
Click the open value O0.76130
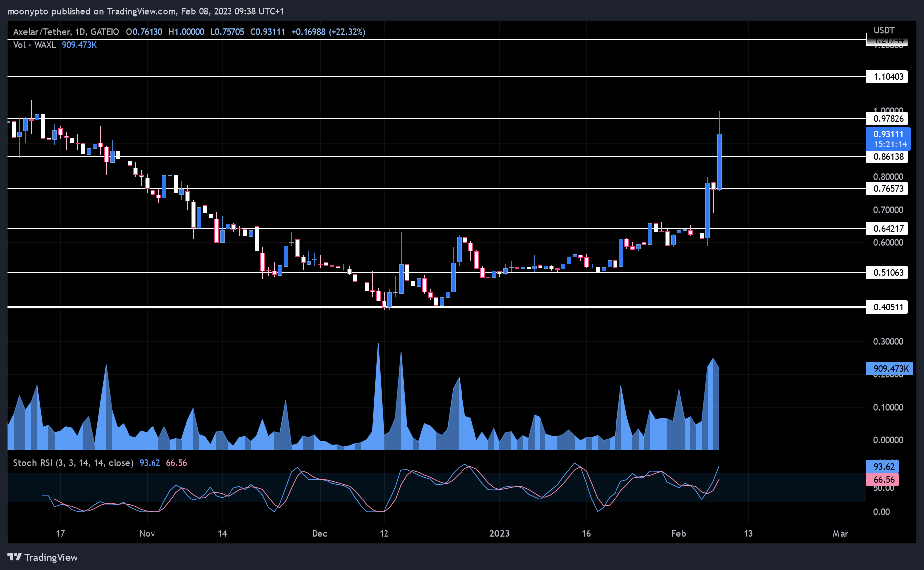coord(144,32)
